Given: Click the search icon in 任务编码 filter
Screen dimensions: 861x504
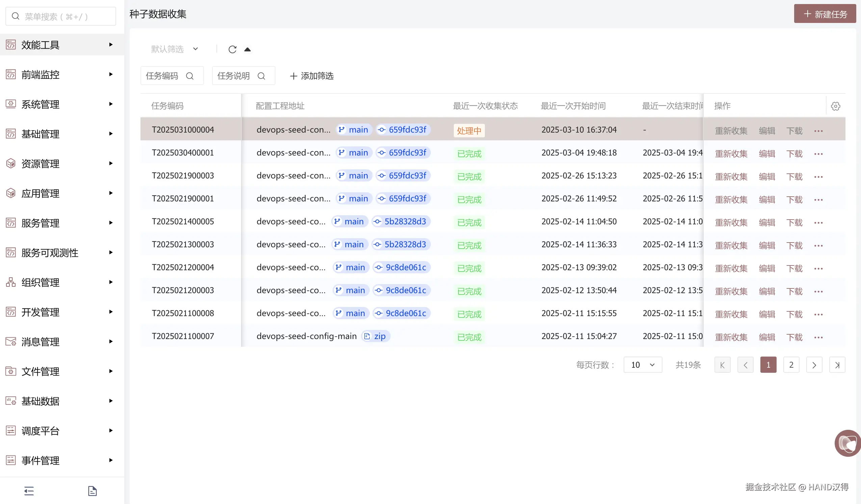Looking at the screenshot, I should click(x=190, y=76).
